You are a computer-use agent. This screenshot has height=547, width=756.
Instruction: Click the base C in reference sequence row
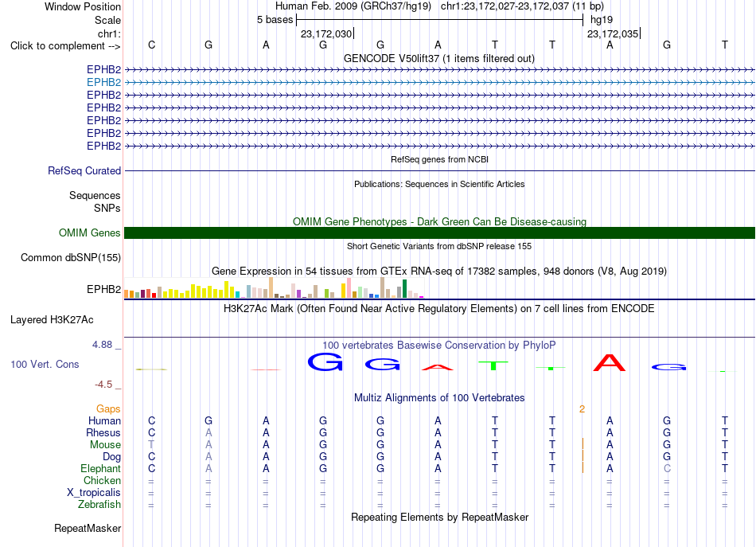(x=151, y=45)
